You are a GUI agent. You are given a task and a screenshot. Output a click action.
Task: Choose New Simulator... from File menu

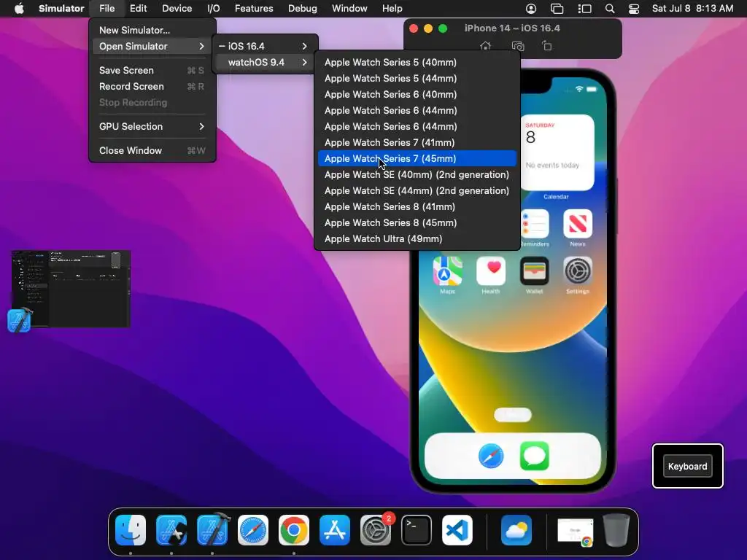[152, 30]
